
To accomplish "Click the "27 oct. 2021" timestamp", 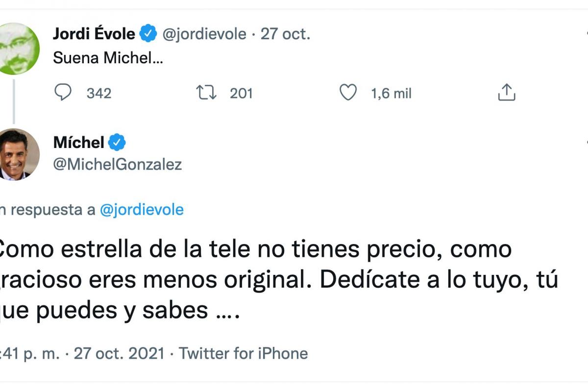I will [x=119, y=353].
